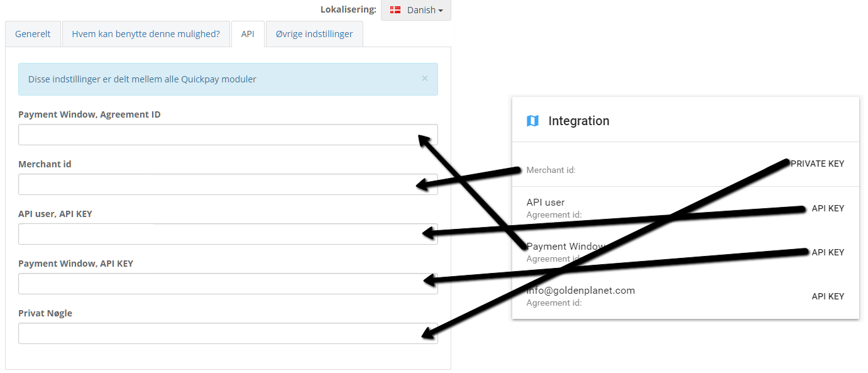The width and height of the screenshot is (868, 373).
Task: Click the Merchant id text in Integration panel
Action: point(551,170)
